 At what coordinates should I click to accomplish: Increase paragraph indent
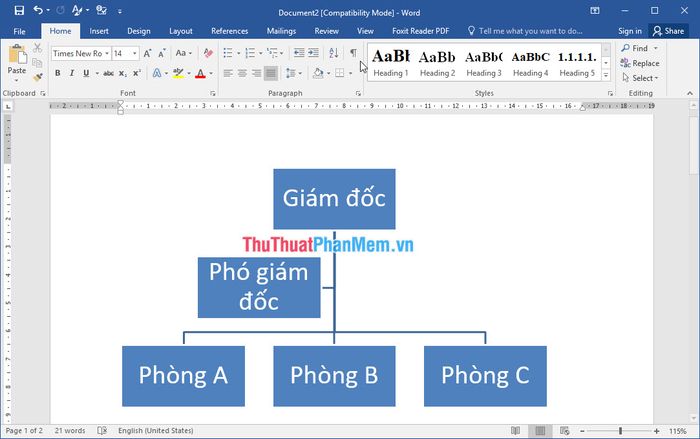[313, 53]
